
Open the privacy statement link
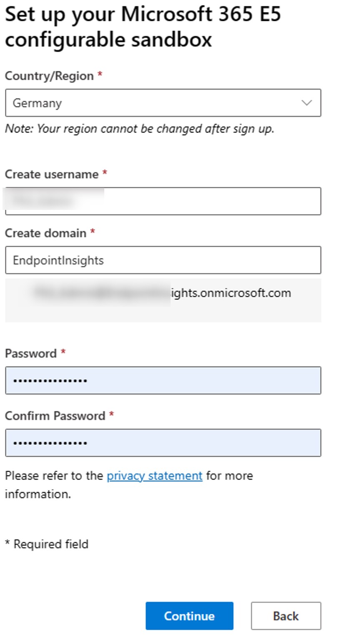point(154,475)
